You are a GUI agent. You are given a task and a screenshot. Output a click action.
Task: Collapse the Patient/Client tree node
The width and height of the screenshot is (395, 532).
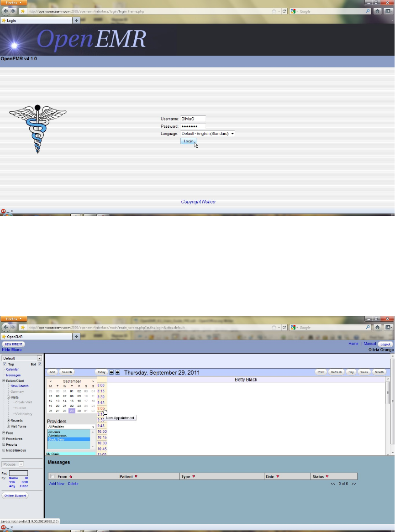click(x=4, y=381)
